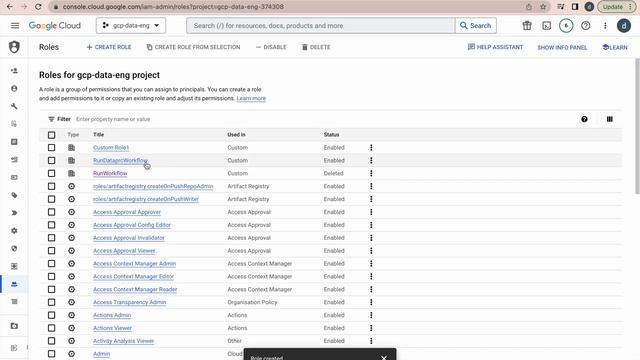Open the main navigation hamburger menu

pos(15,26)
